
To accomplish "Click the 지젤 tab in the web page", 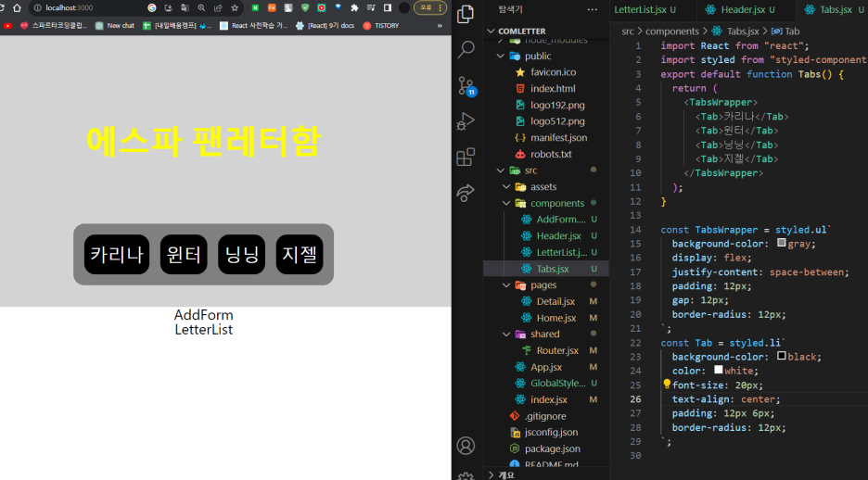I will click(300, 255).
